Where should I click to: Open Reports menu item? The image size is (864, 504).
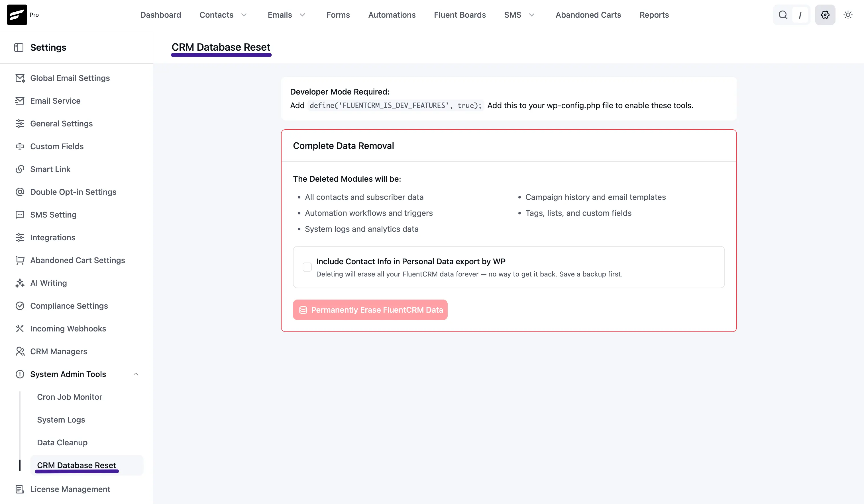click(x=654, y=15)
